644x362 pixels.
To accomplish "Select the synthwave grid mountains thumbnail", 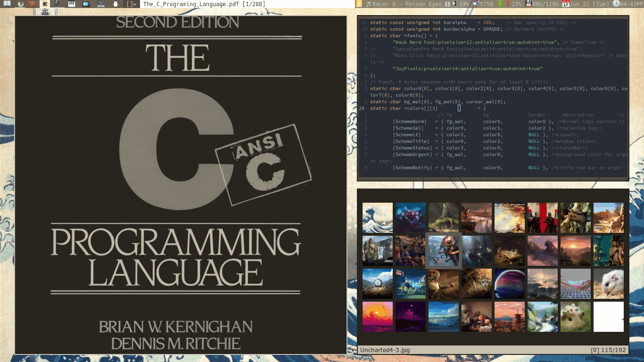I will (576, 284).
